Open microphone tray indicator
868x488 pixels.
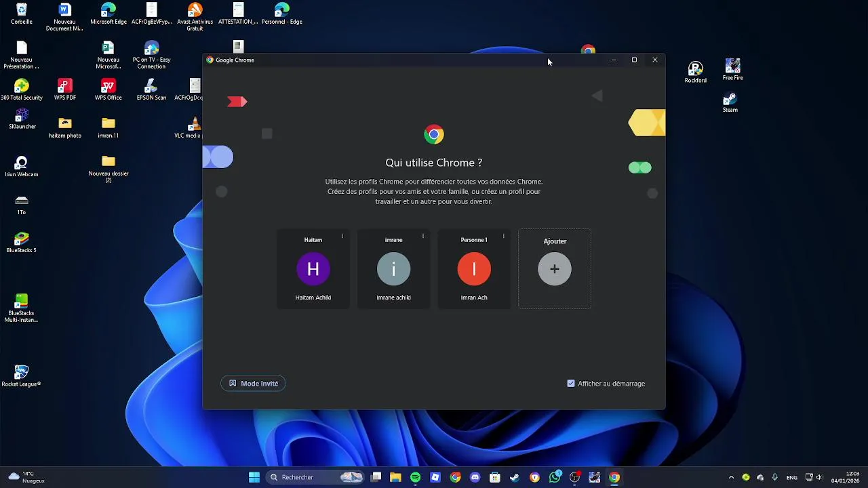coord(775,477)
